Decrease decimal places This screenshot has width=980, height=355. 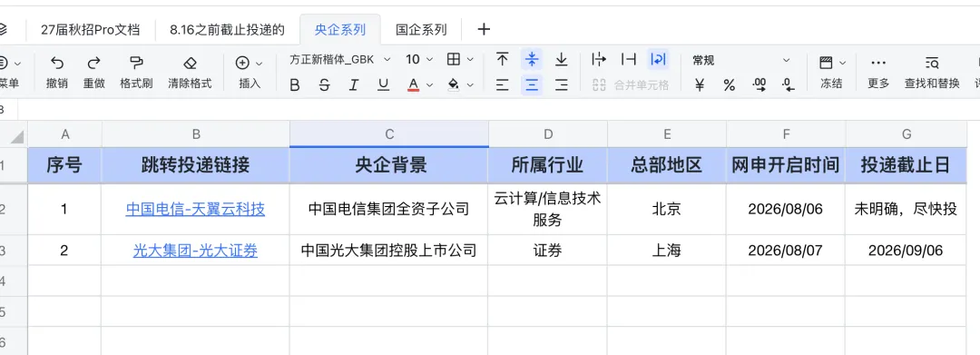click(x=789, y=85)
